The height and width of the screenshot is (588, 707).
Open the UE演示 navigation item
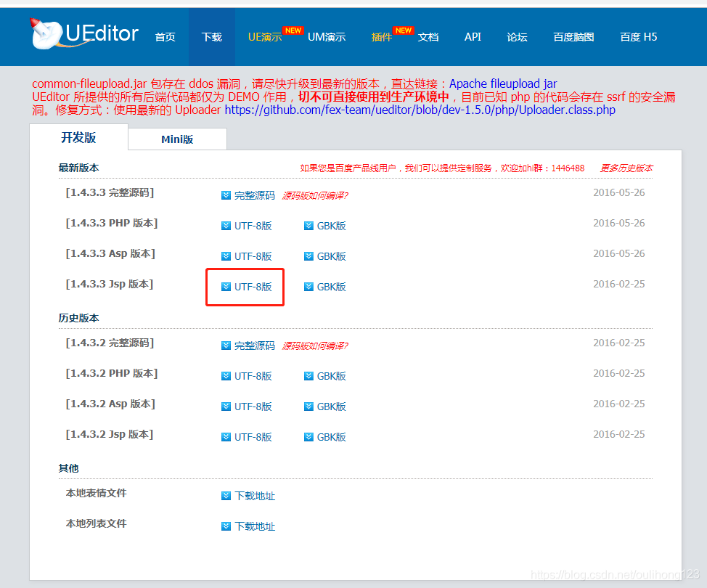[265, 37]
